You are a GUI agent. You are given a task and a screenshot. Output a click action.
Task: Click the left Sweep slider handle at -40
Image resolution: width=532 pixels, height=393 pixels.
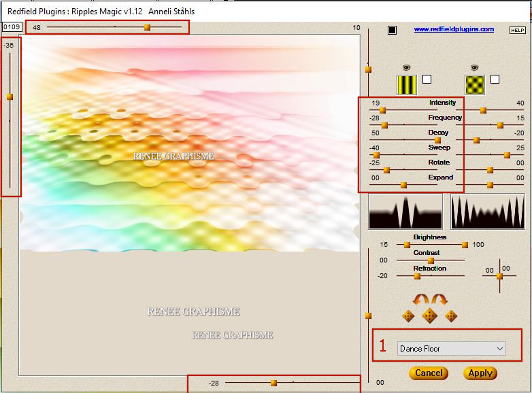[376, 155]
